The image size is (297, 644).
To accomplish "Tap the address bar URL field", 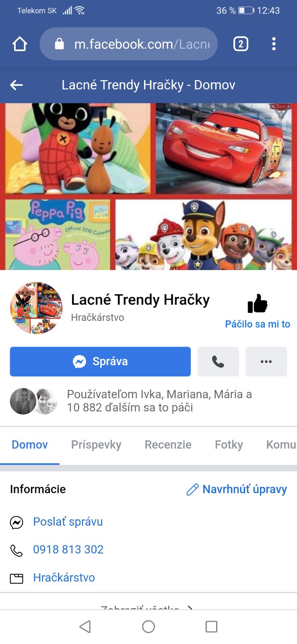I will click(129, 44).
